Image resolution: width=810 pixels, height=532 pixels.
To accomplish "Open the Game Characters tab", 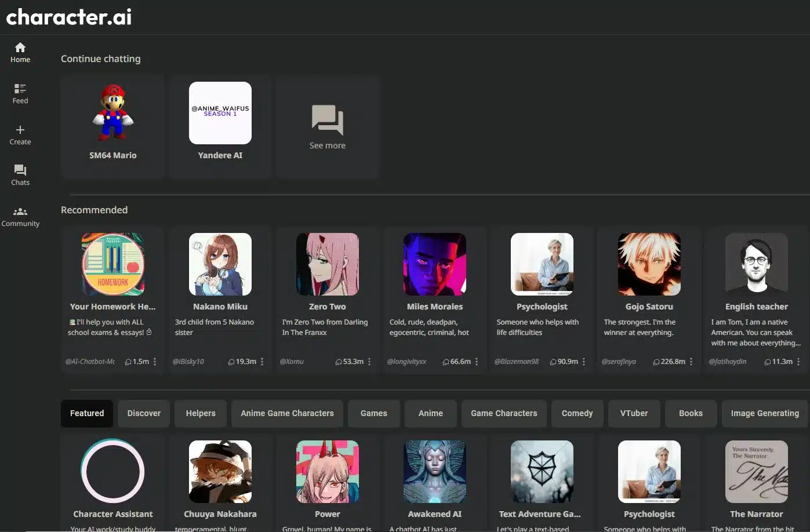I will 504,413.
